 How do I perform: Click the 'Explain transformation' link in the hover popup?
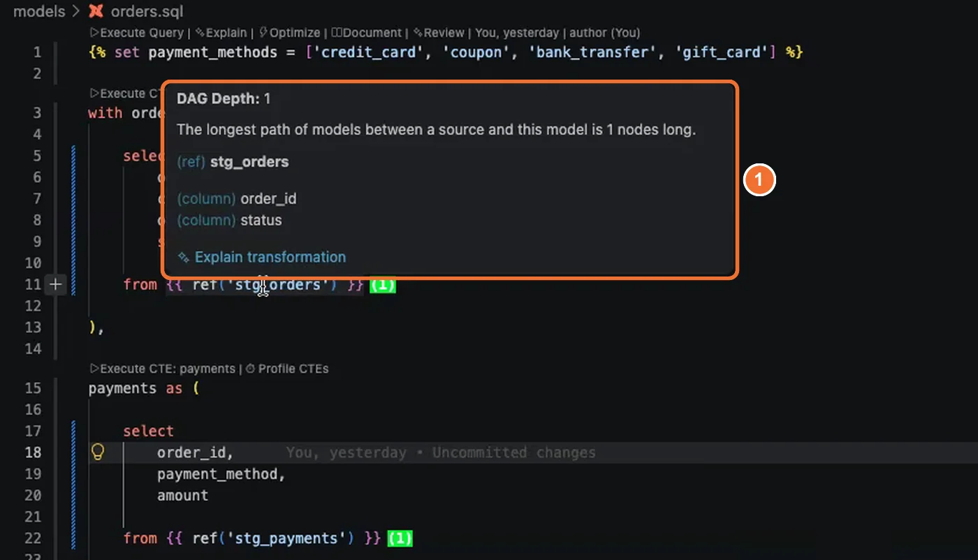pos(262,257)
